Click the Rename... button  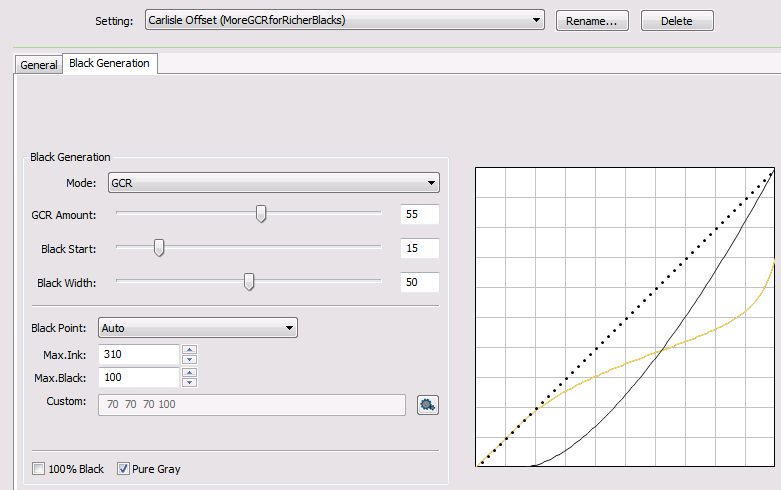(592, 21)
